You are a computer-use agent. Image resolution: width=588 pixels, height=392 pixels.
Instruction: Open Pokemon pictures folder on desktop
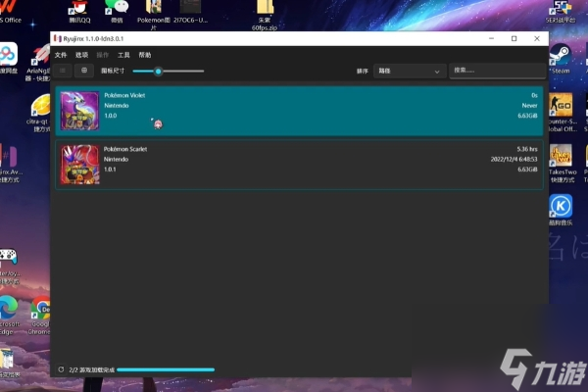[x=154, y=15]
